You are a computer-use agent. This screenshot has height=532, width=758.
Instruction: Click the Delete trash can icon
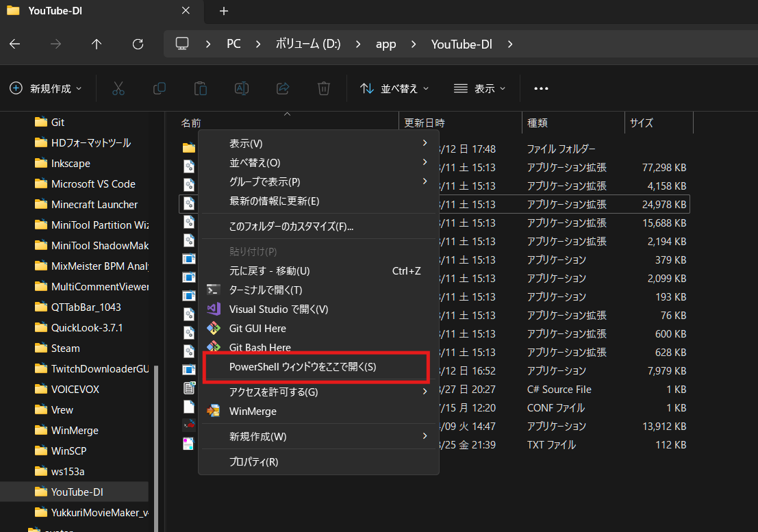click(x=324, y=88)
